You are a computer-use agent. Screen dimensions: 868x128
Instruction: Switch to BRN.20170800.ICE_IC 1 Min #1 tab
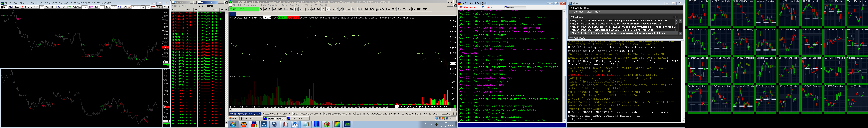277,114
